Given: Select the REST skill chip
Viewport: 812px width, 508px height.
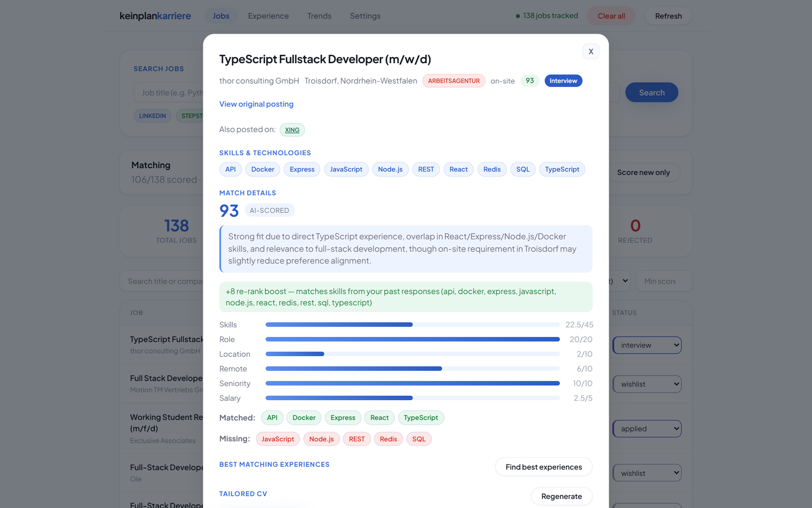Looking at the screenshot, I should click(x=426, y=169).
